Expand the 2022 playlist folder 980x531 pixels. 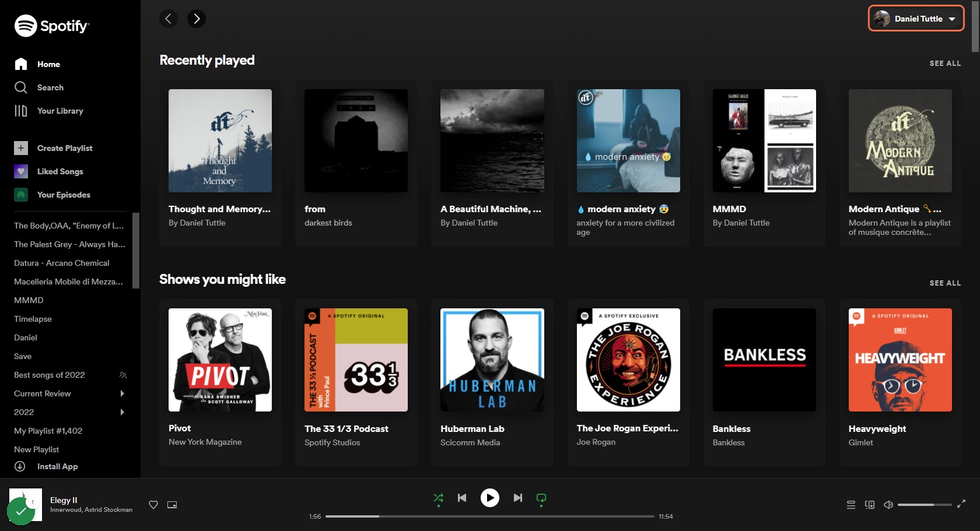pos(123,412)
